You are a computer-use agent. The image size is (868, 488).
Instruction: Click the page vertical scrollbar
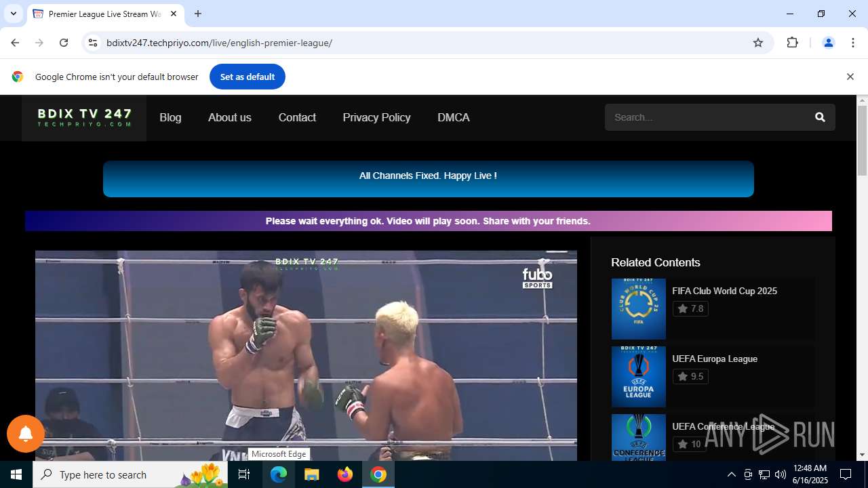coord(862,141)
